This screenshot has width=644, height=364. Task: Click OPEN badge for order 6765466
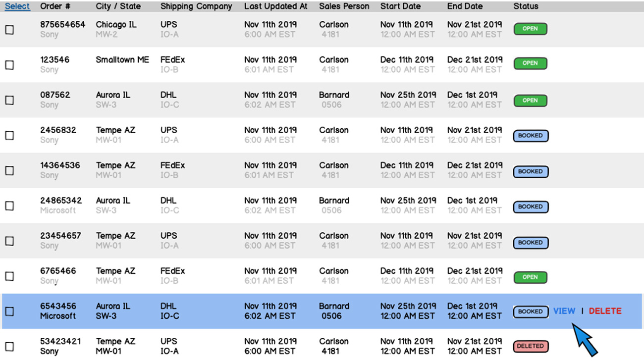click(x=530, y=277)
